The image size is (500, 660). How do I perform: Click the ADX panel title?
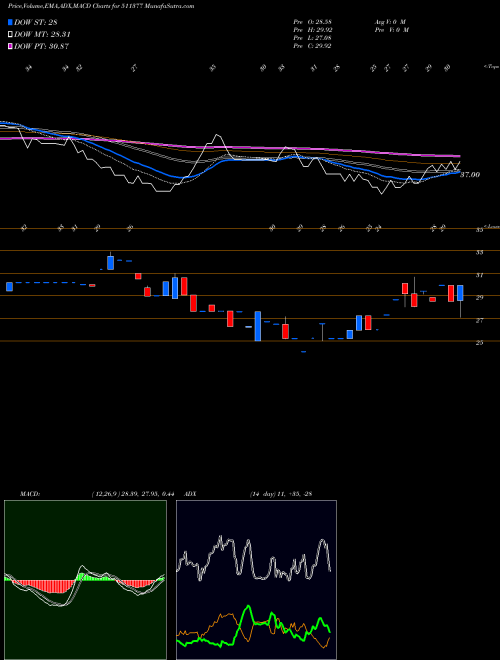tap(191, 494)
